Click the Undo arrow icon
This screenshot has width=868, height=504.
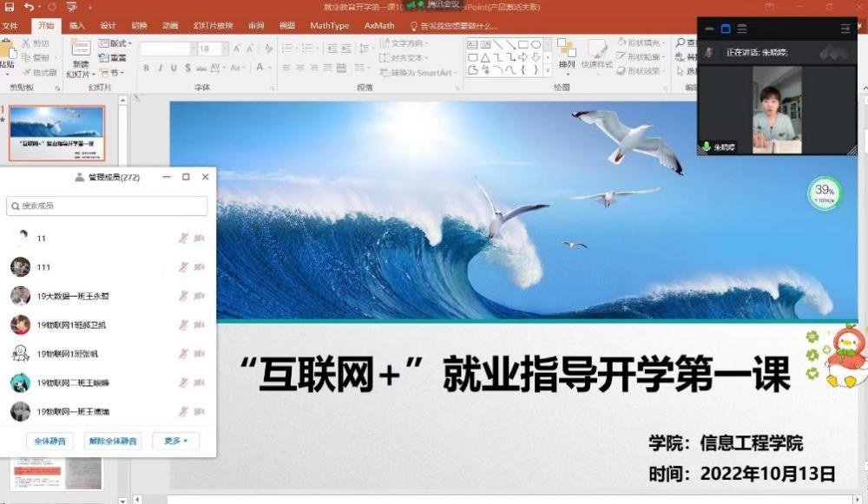pos(29,7)
